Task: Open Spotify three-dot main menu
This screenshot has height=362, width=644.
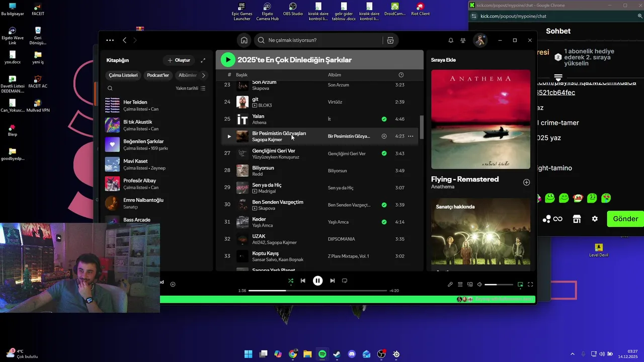Action: (110, 40)
